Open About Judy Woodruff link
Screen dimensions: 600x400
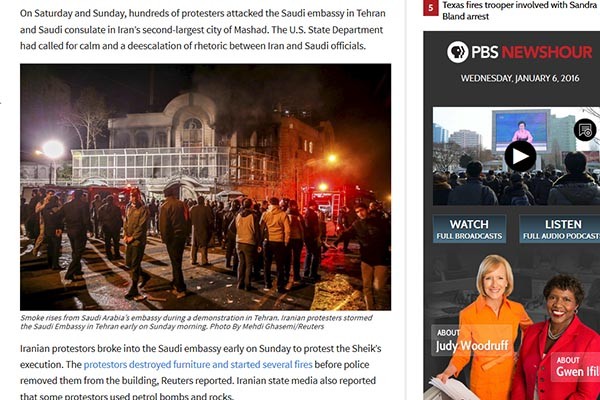[471, 341]
